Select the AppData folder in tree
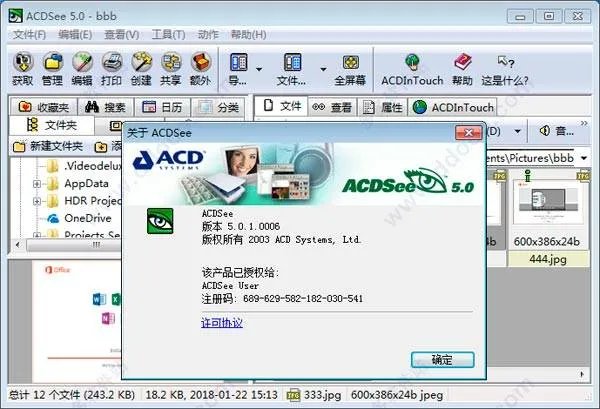This screenshot has width=600, height=409. coord(79,184)
